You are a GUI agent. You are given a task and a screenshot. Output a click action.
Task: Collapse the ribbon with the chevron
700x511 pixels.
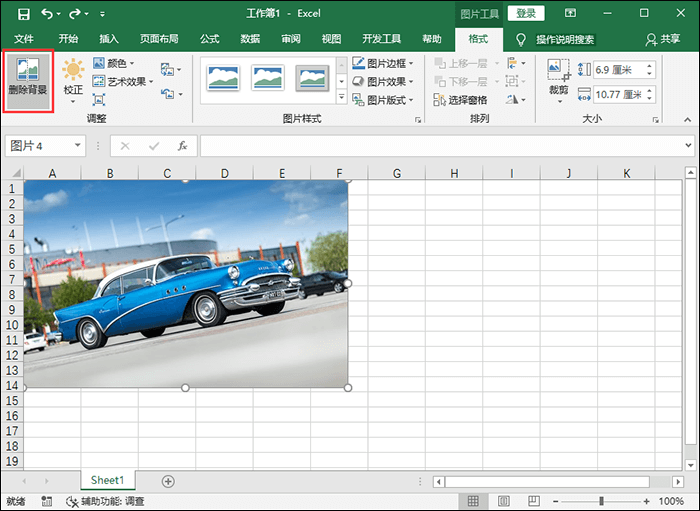coord(688,119)
